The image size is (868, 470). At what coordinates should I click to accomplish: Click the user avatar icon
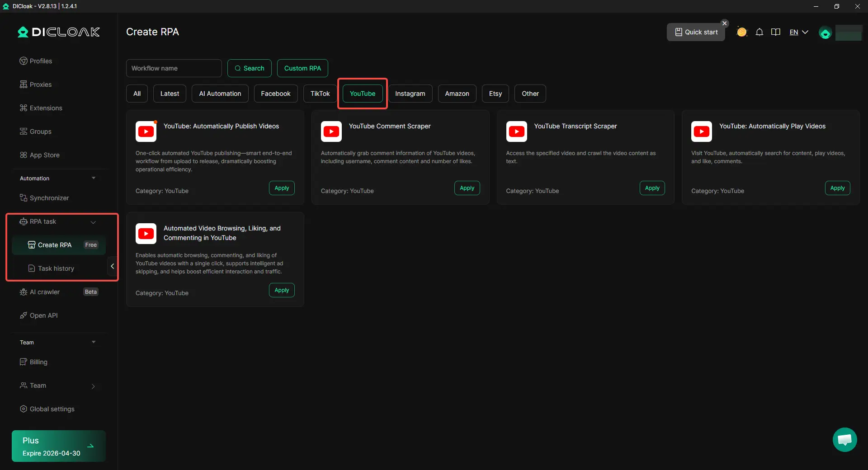[825, 33]
